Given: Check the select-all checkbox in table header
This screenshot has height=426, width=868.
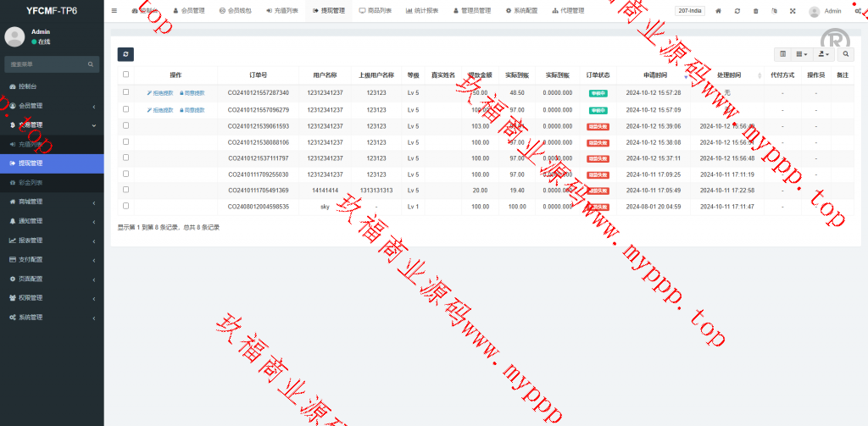Looking at the screenshot, I should pos(126,75).
